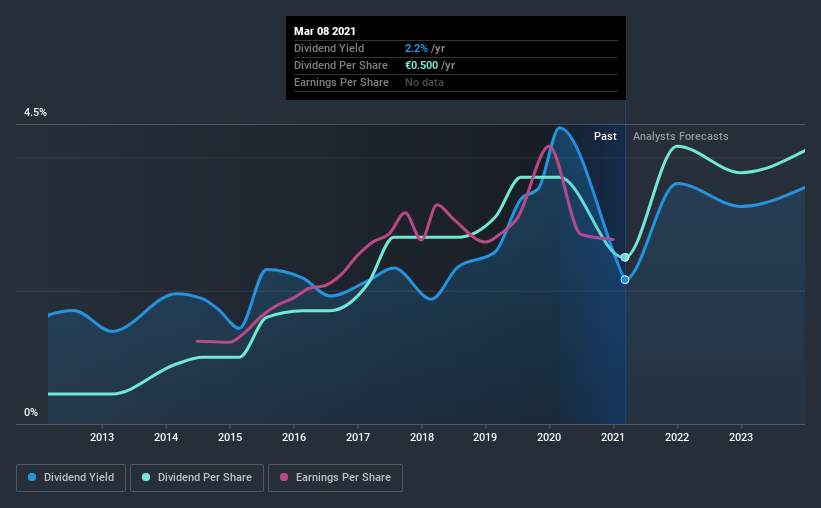
Task: Click the 2019 x-axis label
Action: 485,437
